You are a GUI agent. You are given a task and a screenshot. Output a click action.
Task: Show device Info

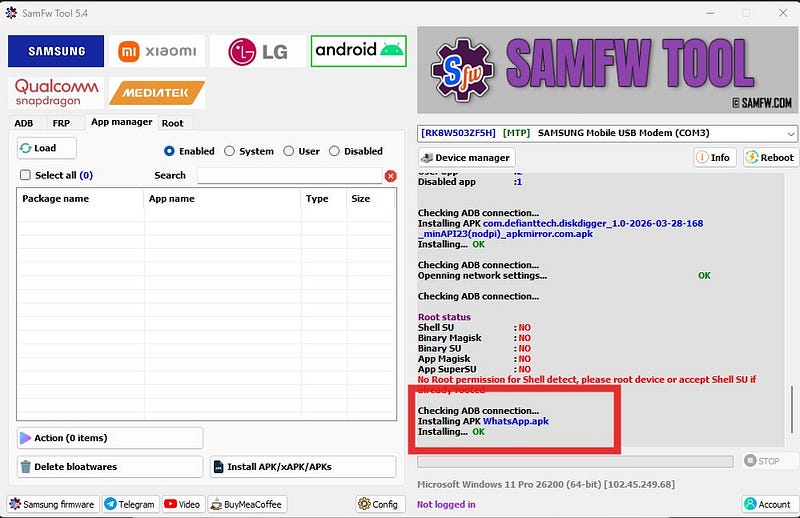point(714,158)
